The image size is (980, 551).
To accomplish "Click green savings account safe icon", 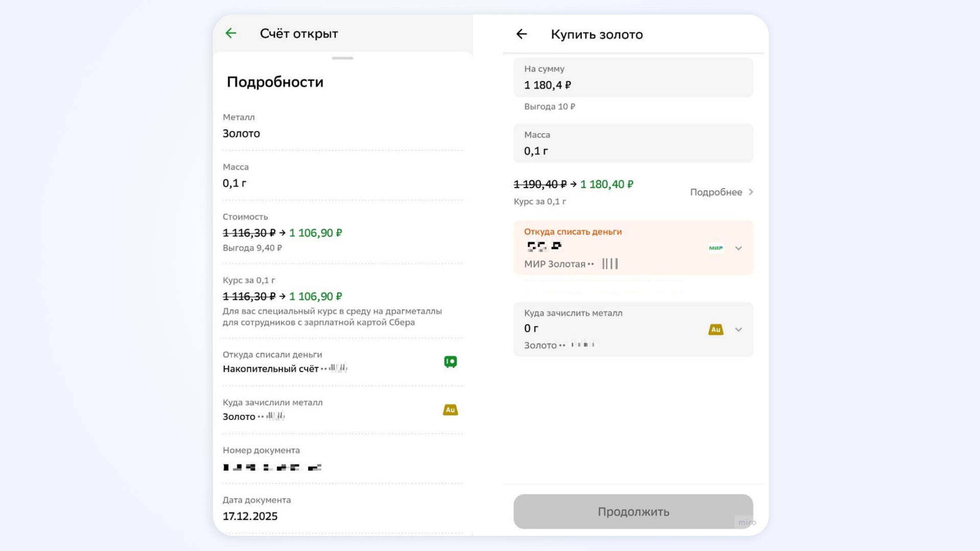I will [450, 362].
